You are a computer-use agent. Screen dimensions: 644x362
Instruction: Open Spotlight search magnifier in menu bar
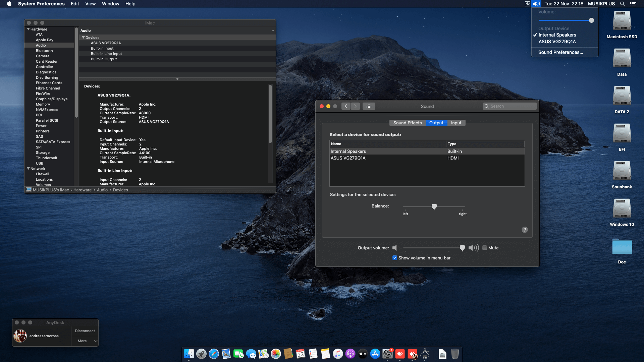622,4
